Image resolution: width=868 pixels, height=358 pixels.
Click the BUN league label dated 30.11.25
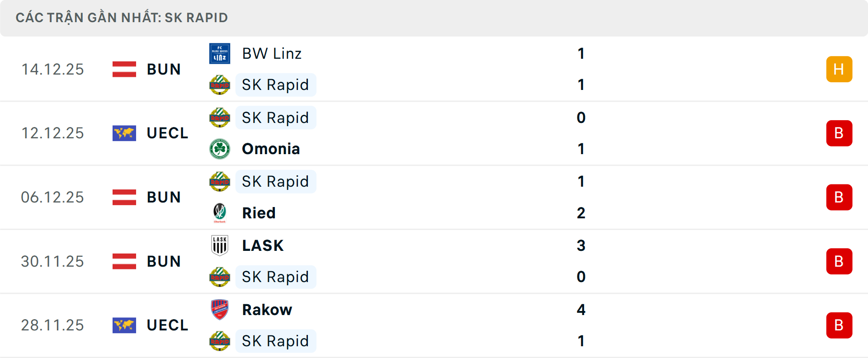[x=164, y=261]
